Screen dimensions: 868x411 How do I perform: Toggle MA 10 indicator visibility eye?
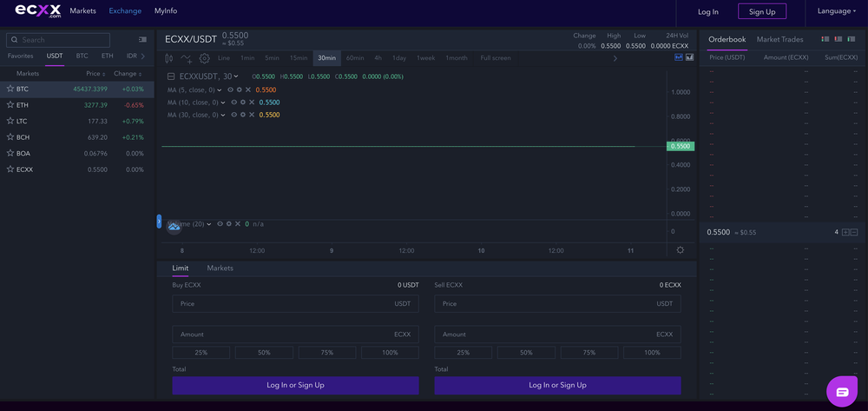pos(233,103)
